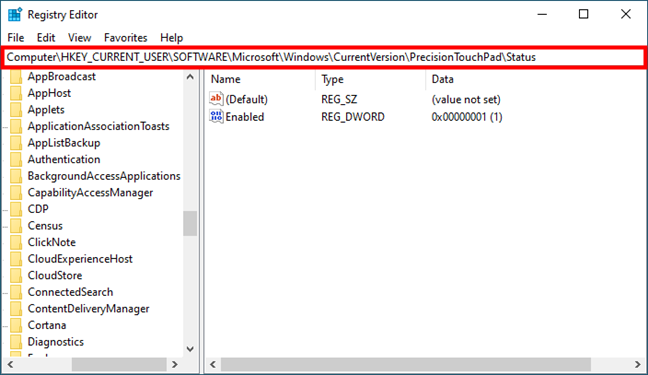Select the Applets folder icon
This screenshot has height=375, width=648.
[16, 110]
